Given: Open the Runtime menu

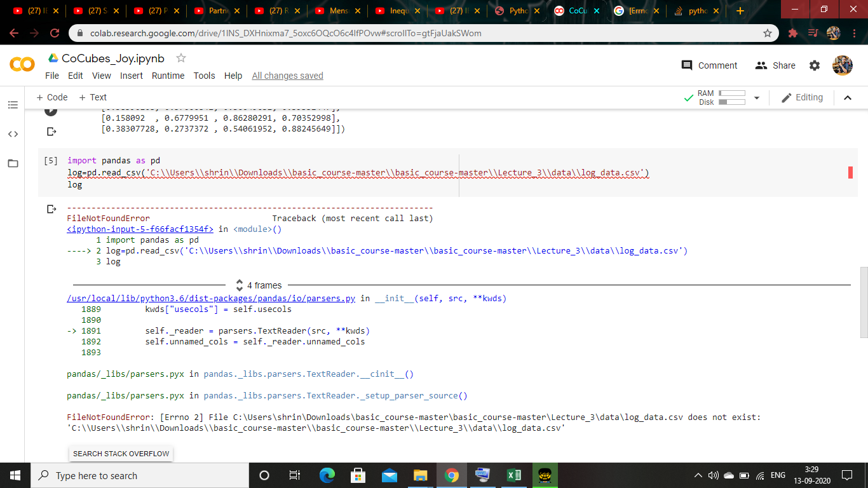Looking at the screenshot, I should (168, 76).
